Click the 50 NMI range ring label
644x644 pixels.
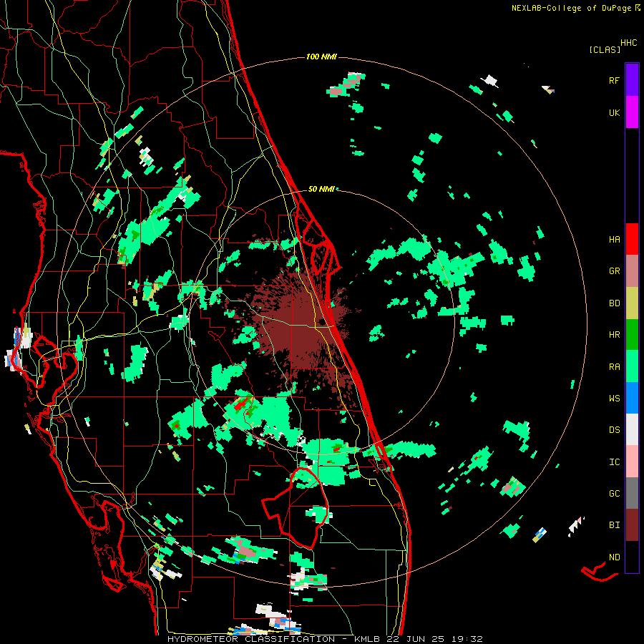(321, 189)
